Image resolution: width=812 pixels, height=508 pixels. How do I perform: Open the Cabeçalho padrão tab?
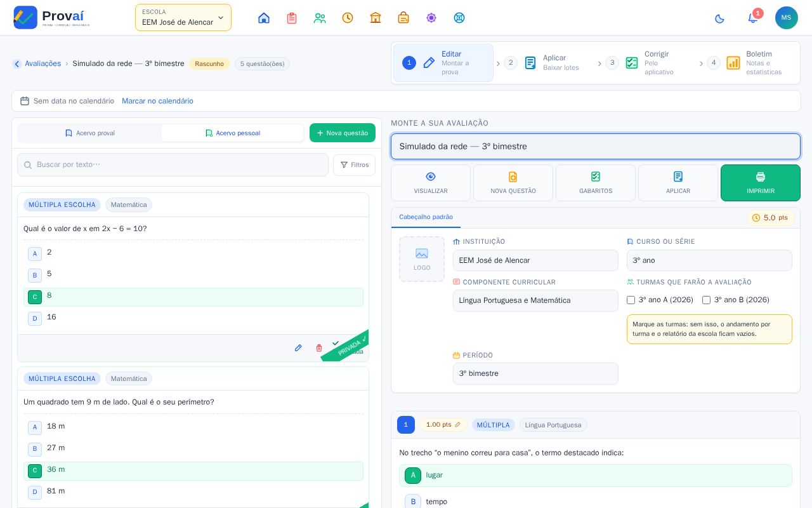[x=426, y=217]
